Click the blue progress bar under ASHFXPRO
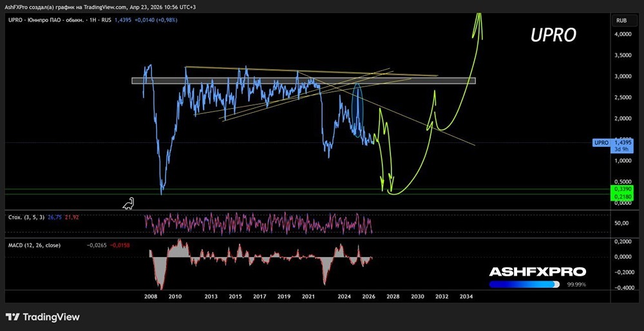644x331 pixels. point(524,285)
